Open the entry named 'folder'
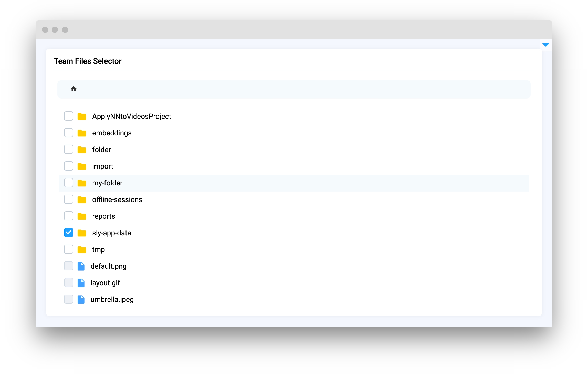Screen dimensions: 588x378 pos(102,150)
